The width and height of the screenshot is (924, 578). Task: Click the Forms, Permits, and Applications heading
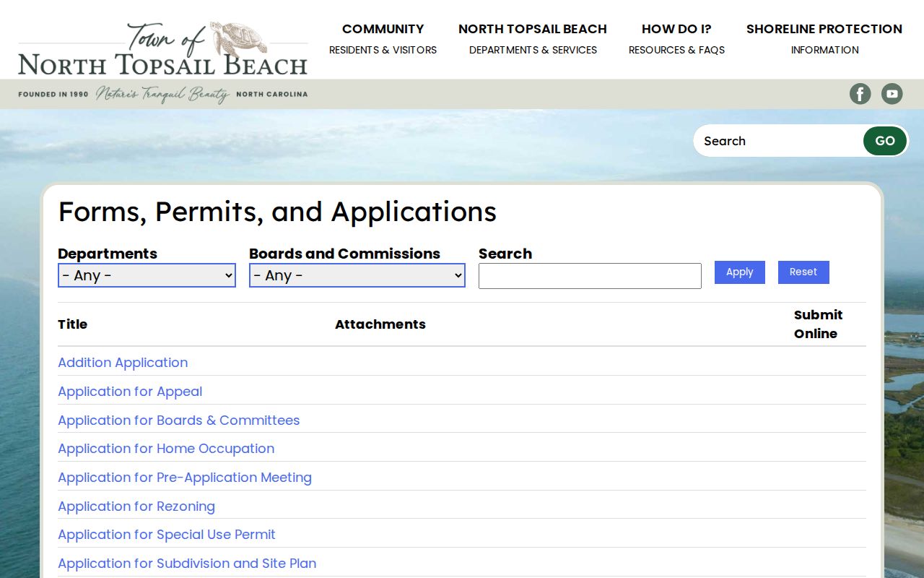click(277, 212)
